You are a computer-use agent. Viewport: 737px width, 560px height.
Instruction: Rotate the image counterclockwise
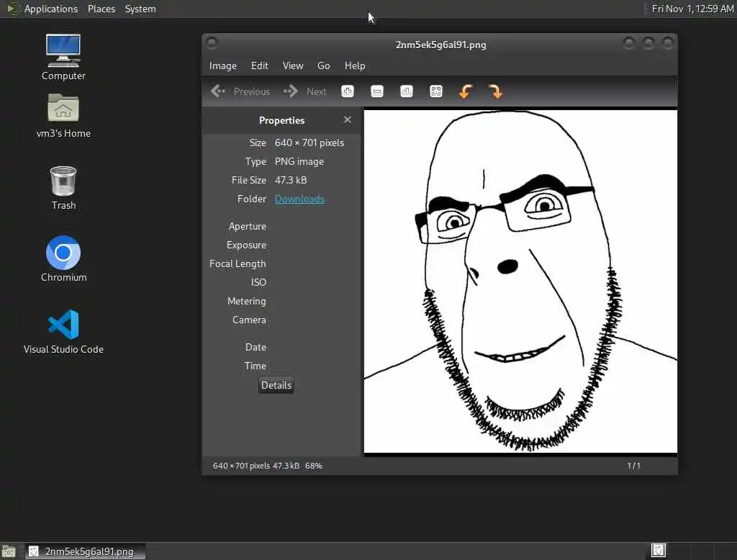466,91
